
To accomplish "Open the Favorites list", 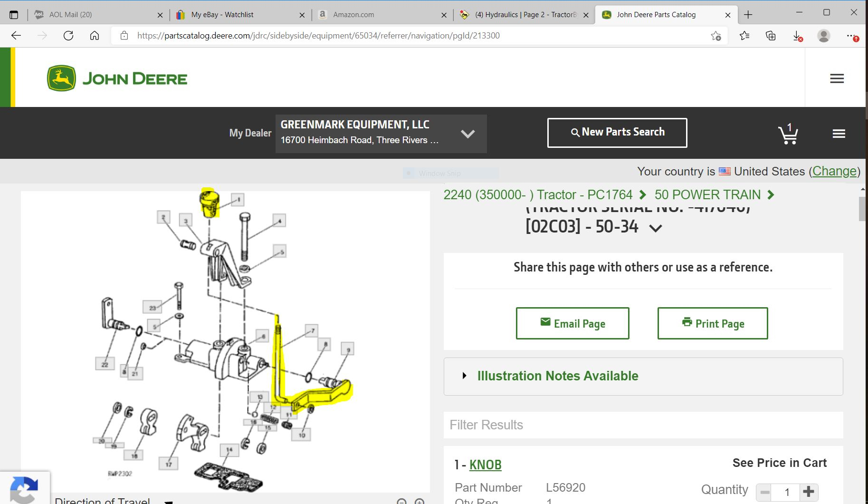I will pos(744,36).
